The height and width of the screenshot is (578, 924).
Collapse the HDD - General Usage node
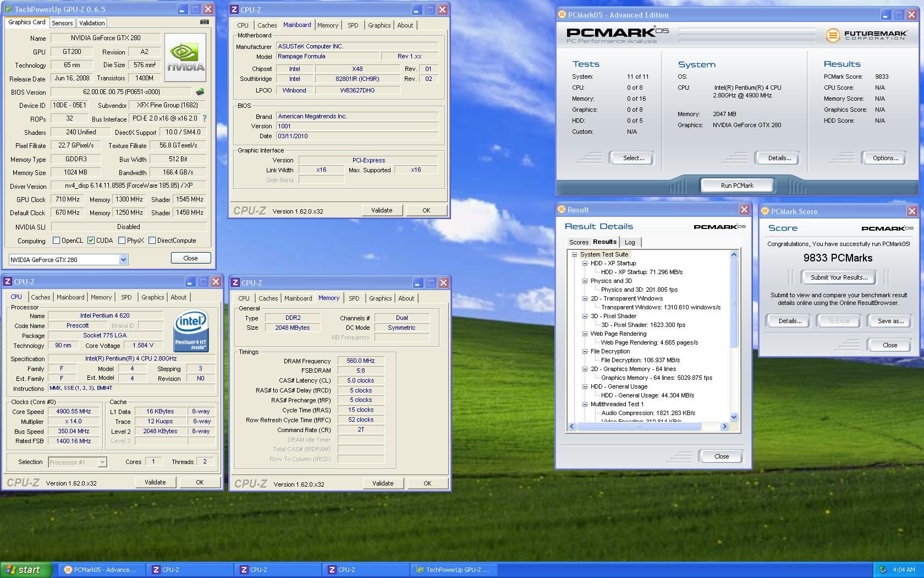point(585,386)
